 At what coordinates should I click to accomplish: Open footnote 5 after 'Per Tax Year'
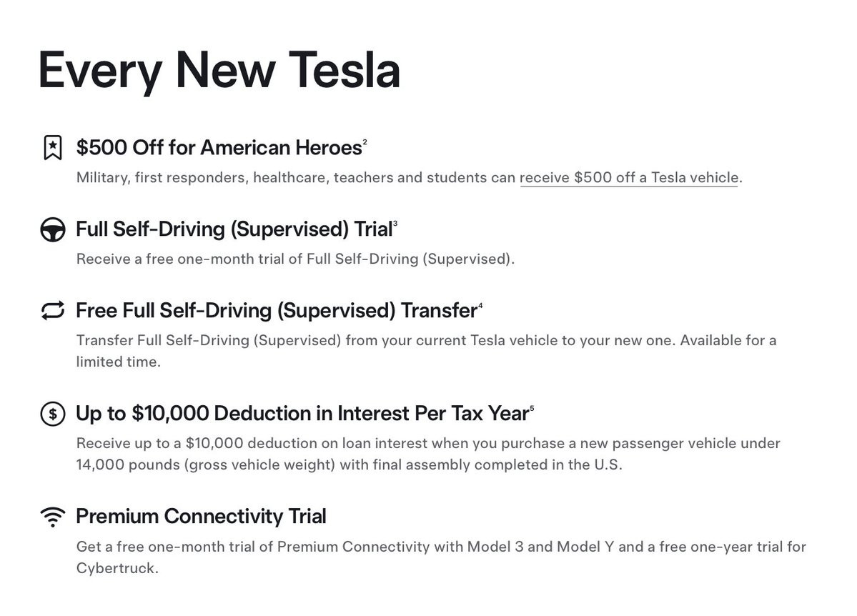tap(532, 408)
